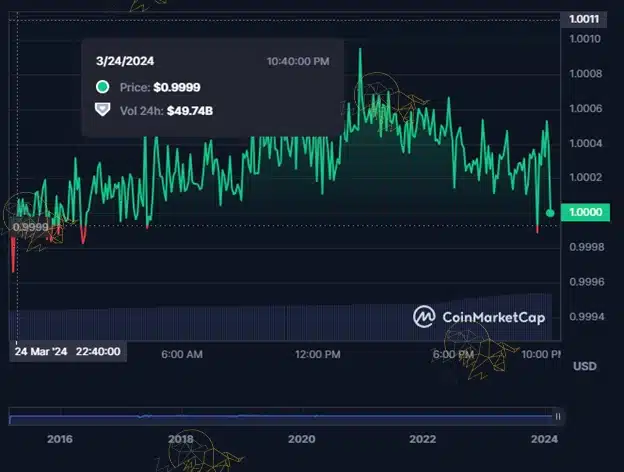Image resolution: width=624 pixels, height=472 pixels.
Task: Click the USD currency label
Action: pyautogui.click(x=584, y=367)
